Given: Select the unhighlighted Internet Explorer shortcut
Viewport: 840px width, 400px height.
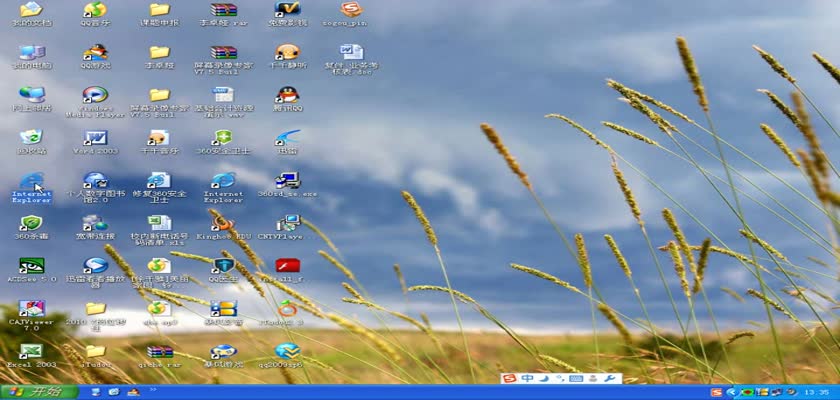Looking at the screenshot, I should coord(223,187).
